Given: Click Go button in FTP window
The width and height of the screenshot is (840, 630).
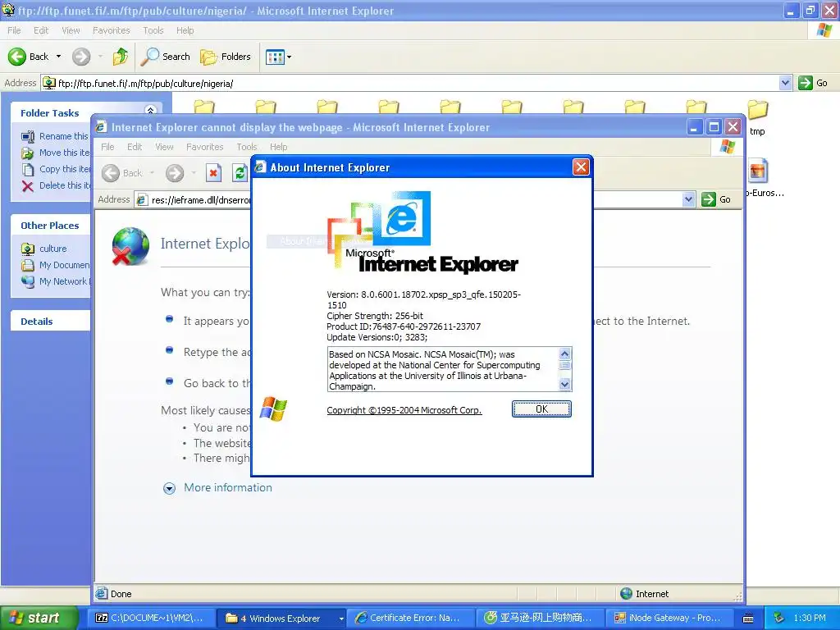Looking at the screenshot, I should tap(813, 83).
